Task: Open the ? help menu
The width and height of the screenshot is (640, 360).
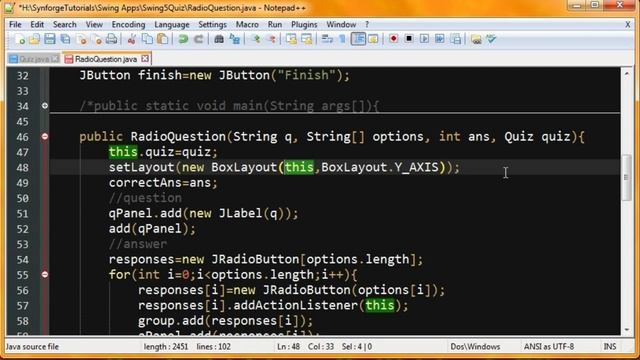Action: click(367, 24)
